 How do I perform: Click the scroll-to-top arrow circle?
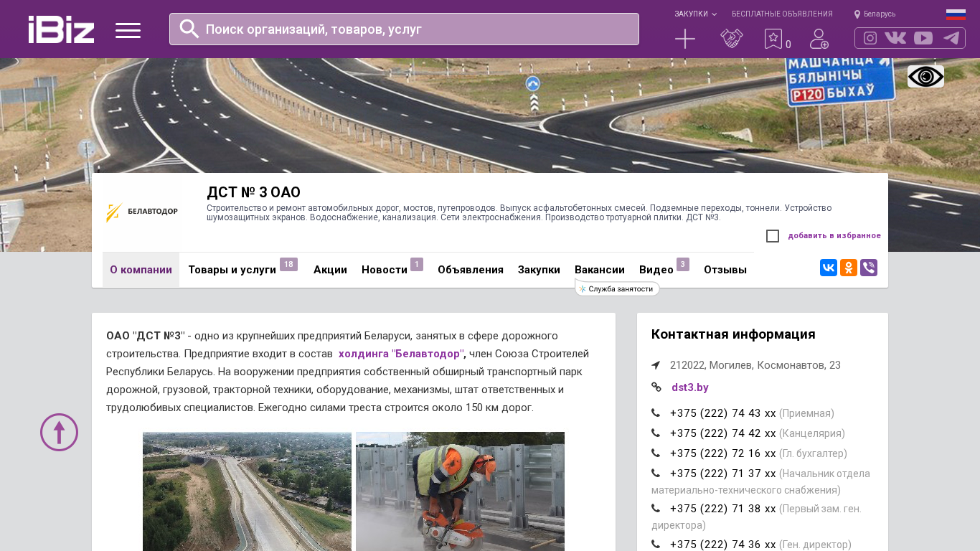[x=59, y=432]
